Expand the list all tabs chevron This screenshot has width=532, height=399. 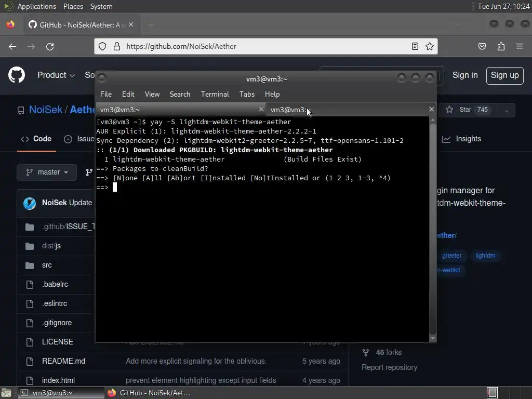tap(456, 24)
